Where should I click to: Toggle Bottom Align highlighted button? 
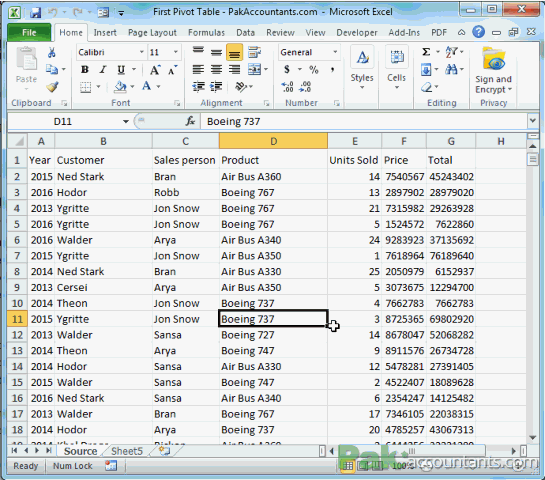(234, 52)
